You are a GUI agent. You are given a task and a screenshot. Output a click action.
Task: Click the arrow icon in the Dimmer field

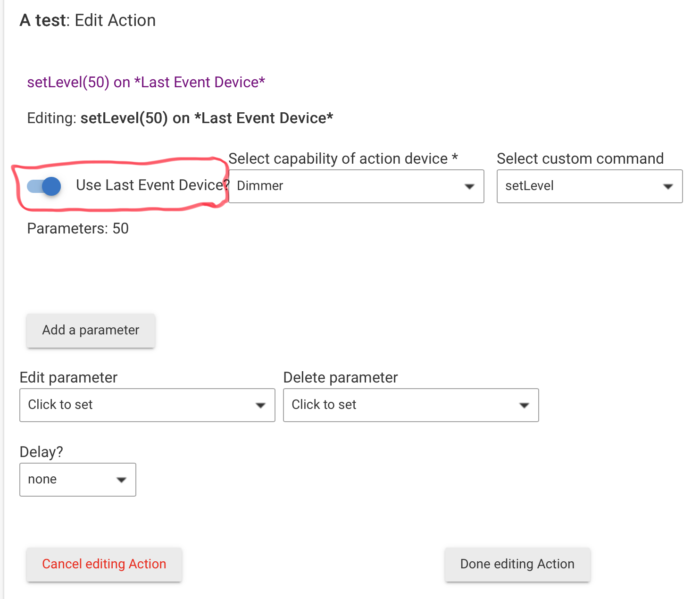pos(469,187)
